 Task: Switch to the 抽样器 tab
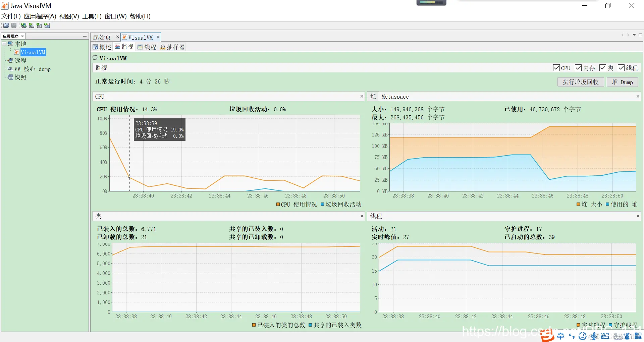click(172, 47)
